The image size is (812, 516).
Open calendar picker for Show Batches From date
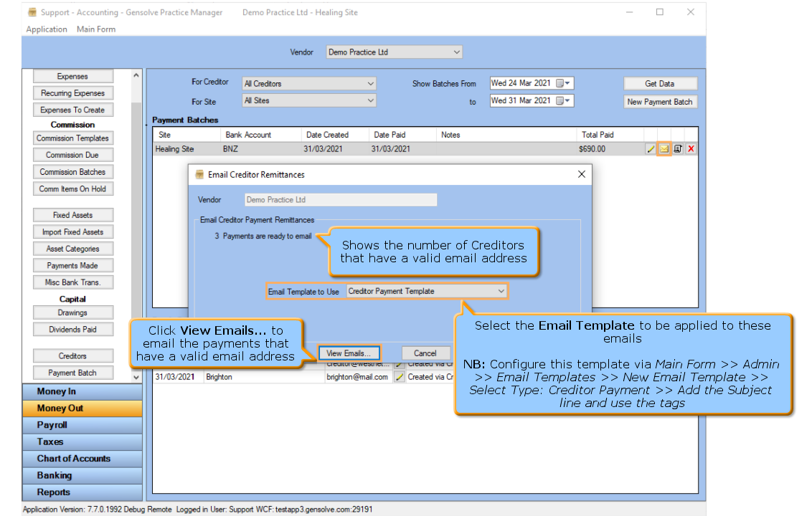point(563,83)
